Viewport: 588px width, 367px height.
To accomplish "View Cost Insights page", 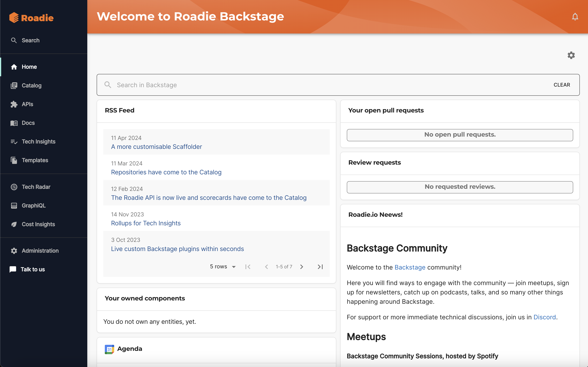I will tap(38, 224).
